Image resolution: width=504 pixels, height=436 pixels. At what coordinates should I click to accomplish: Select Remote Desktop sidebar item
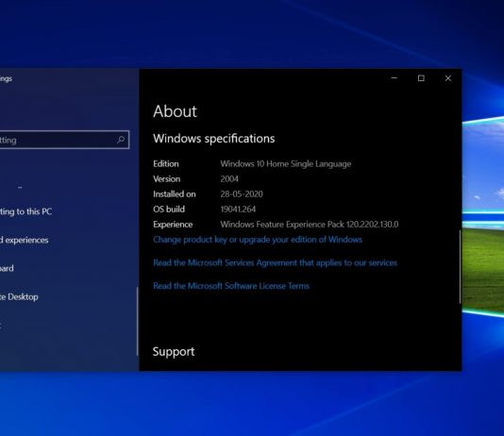coord(19,296)
